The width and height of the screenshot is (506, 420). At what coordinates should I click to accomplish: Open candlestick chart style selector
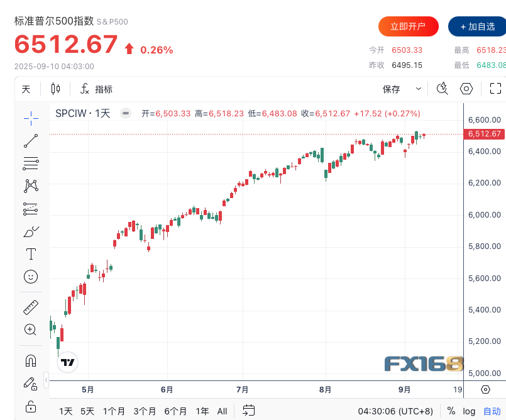pos(55,89)
